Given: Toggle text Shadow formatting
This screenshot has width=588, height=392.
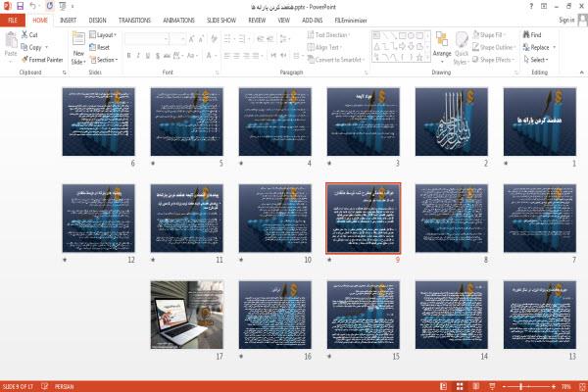Looking at the screenshot, I should (x=158, y=56).
